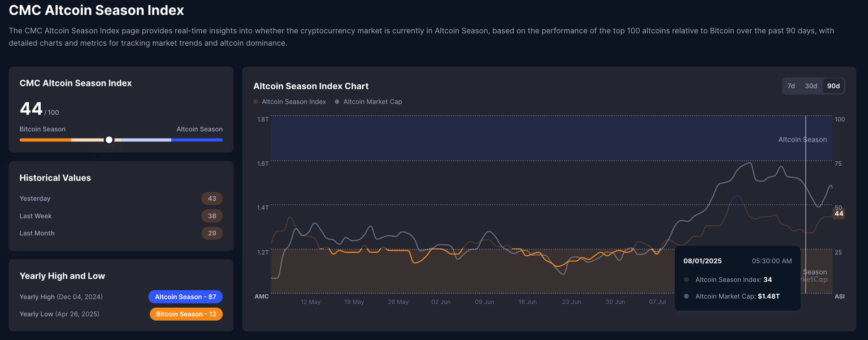Click the Last Month badge showing 29
Screen dimensions: 868x340
pos(212,233)
